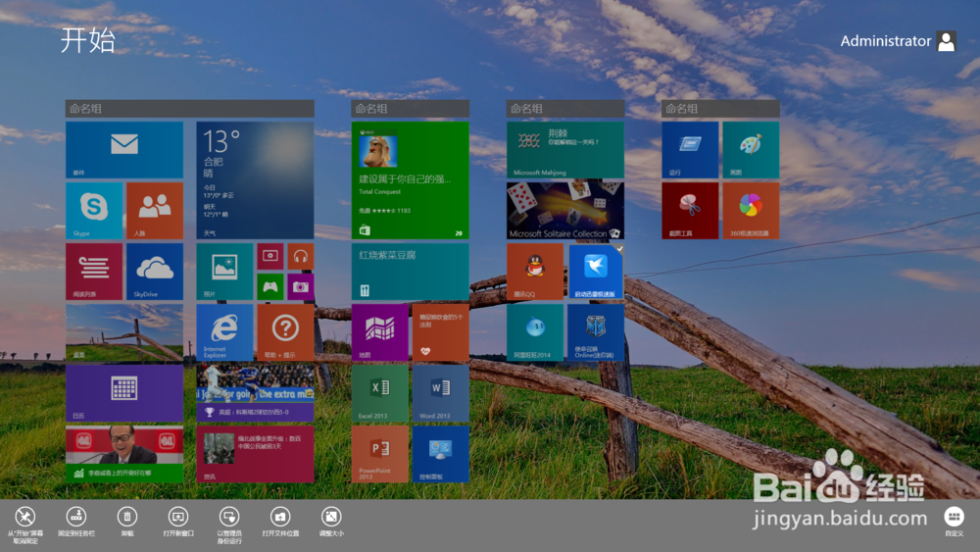Click Open file location (打开文件位置)

pyautogui.click(x=280, y=522)
